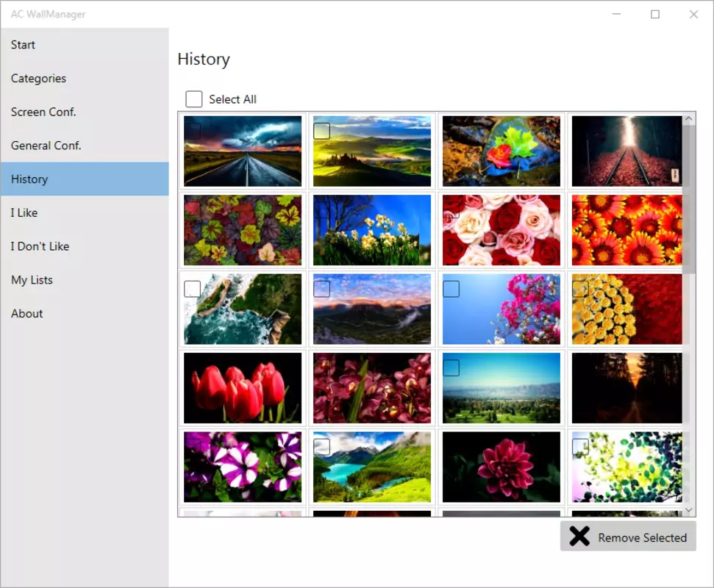Tick the Select All checkbox
This screenshot has height=588, width=714.
coord(194,98)
